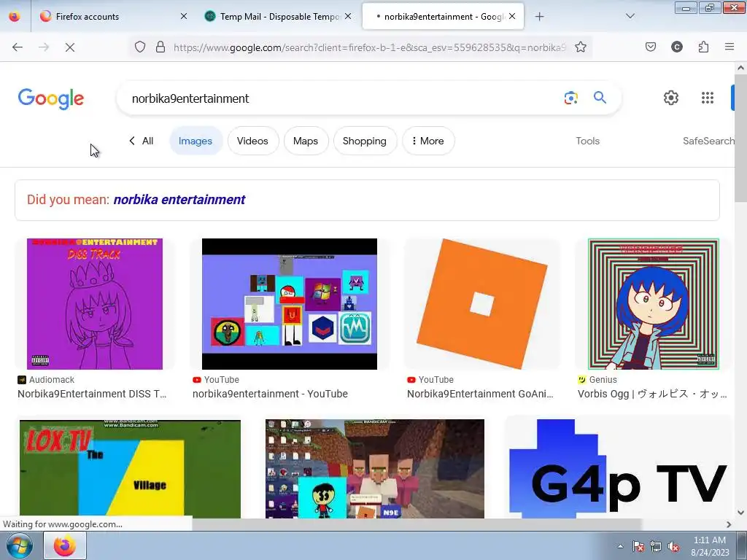Viewport: 747px width, 560px height.
Task: Open norbika9entertainment - YouTube result title
Action: point(270,394)
